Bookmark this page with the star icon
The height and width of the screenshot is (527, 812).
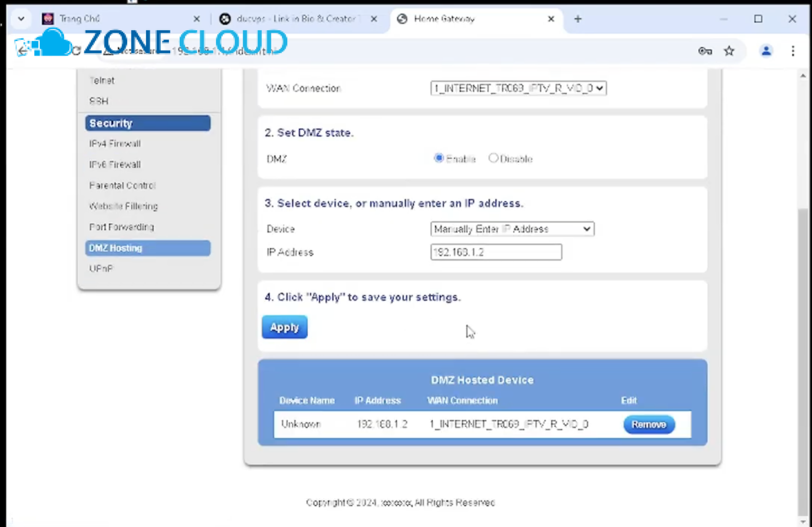[729, 51]
